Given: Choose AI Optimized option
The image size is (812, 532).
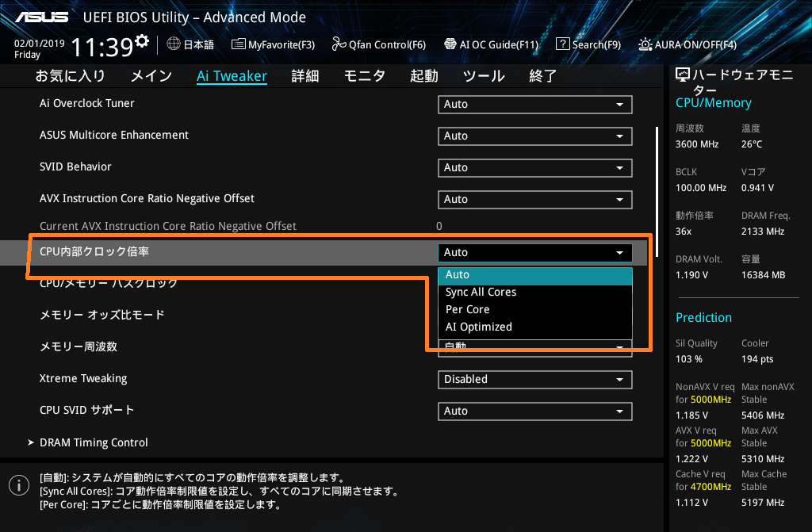Looking at the screenshot, I should point(535,327).
